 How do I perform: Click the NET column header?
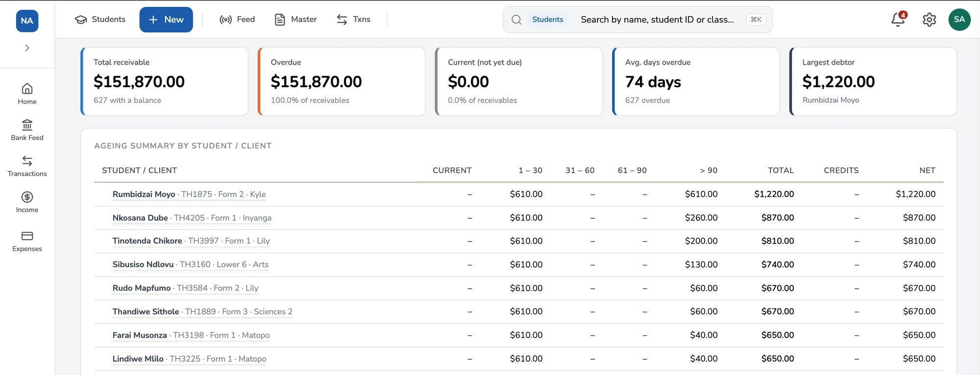click(927, 170)
